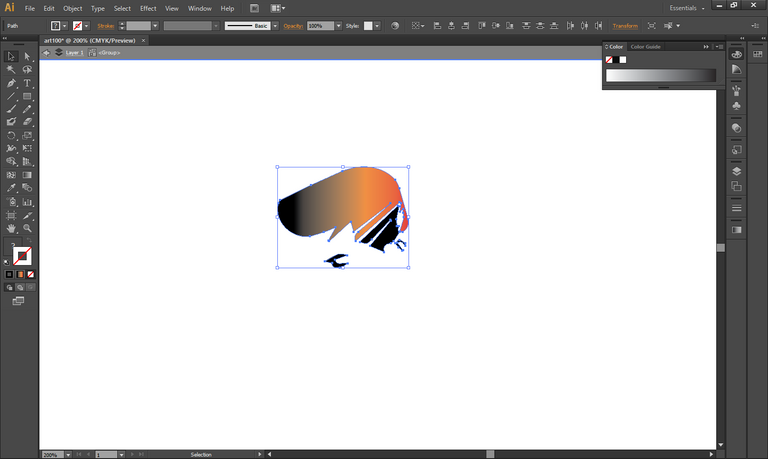Image resolution: width=768 pixels, height=459 pixels.
Task: Set paint mode to None
Action: [x=31, y=274]
